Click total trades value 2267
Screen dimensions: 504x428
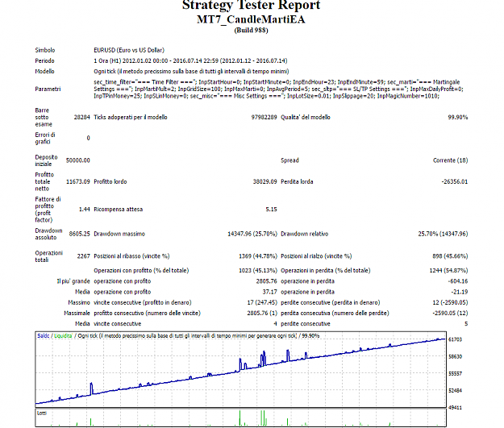click(x=84, y=256)
